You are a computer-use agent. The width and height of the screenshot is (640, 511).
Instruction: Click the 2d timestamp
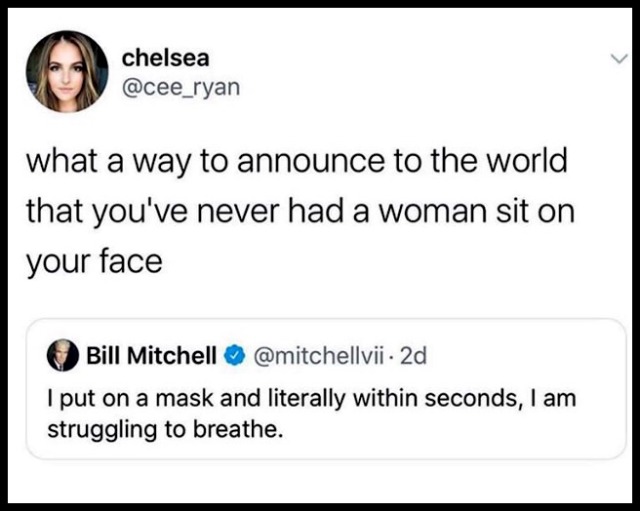(413, 356)
